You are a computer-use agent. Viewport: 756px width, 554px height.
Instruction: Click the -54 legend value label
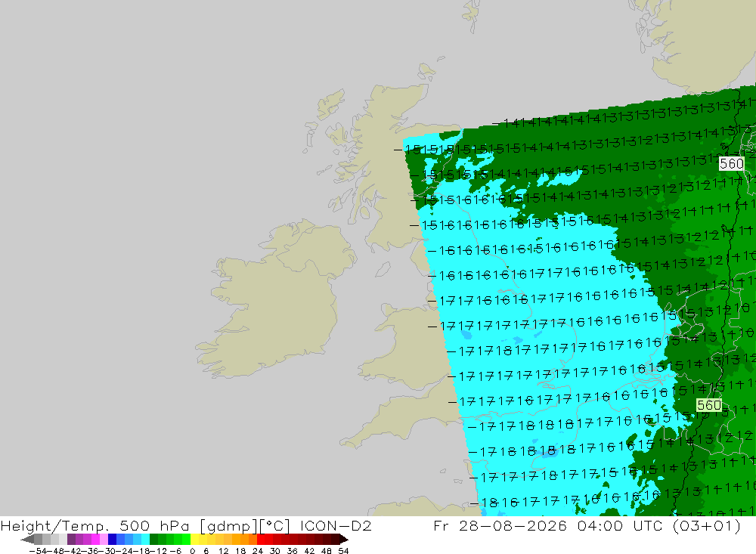tap(38, 551)
